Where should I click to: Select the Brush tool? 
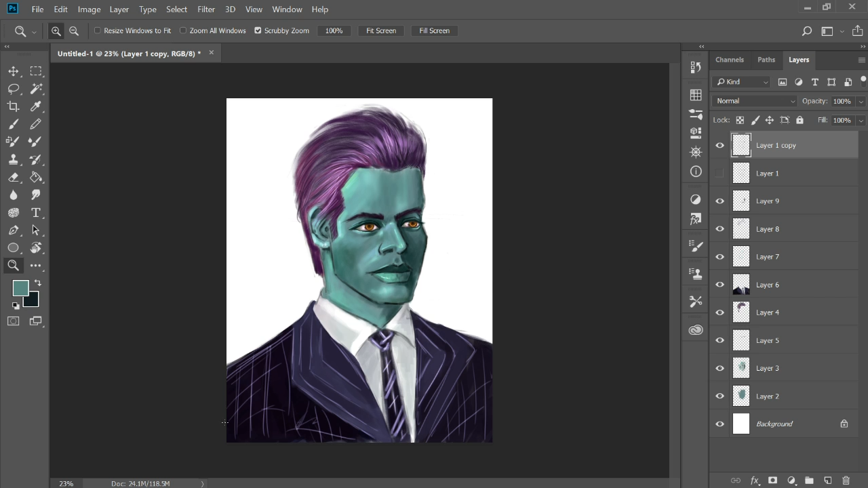point(14,124)
